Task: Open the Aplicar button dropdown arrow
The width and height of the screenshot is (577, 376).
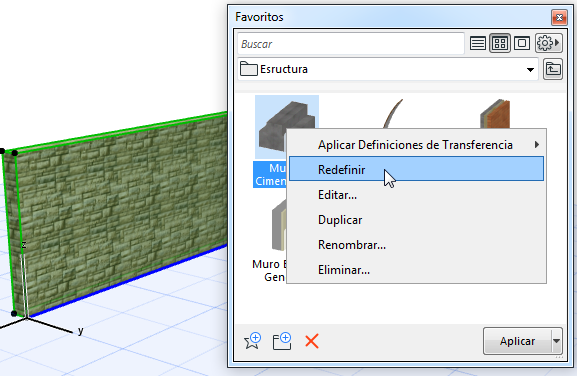Action: coord(556,341)
